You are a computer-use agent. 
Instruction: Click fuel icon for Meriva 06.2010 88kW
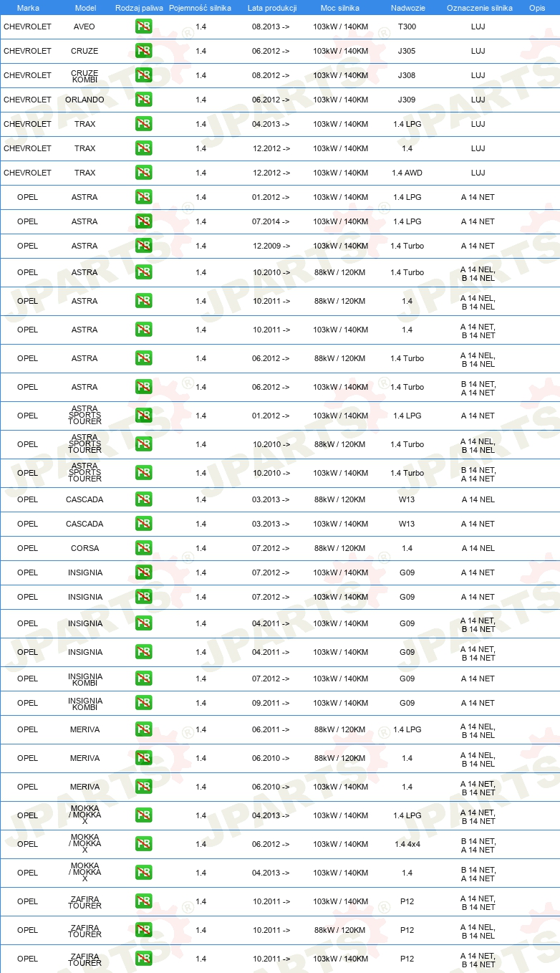coord(143,758)
